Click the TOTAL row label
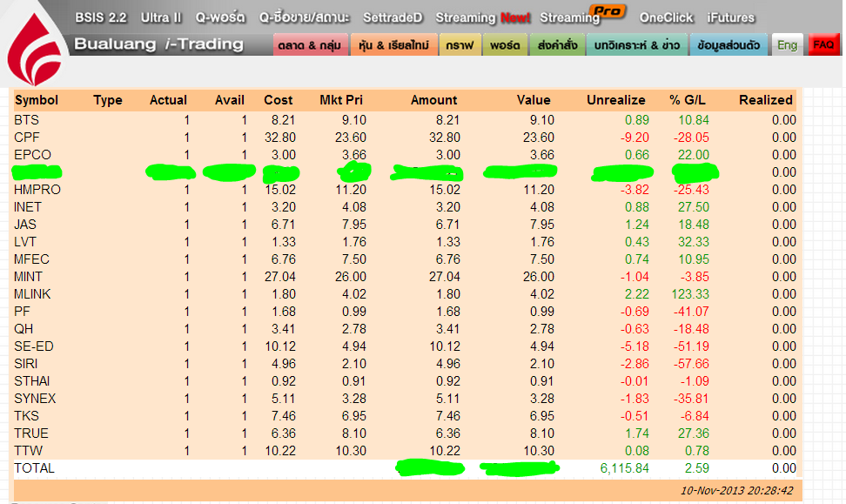846x504 pixels. (x=35, y=467)
